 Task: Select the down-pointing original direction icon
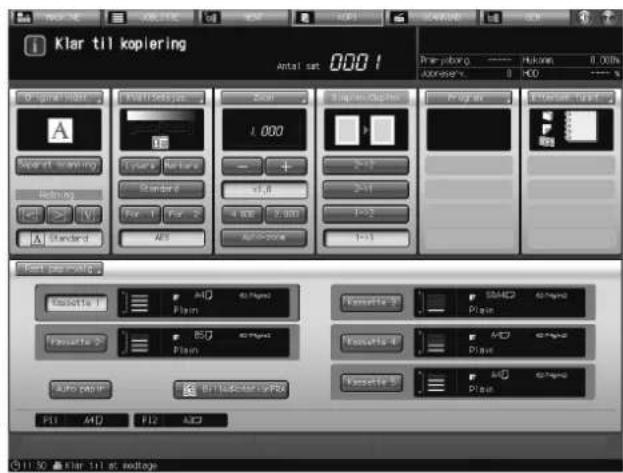click(89, 215)
